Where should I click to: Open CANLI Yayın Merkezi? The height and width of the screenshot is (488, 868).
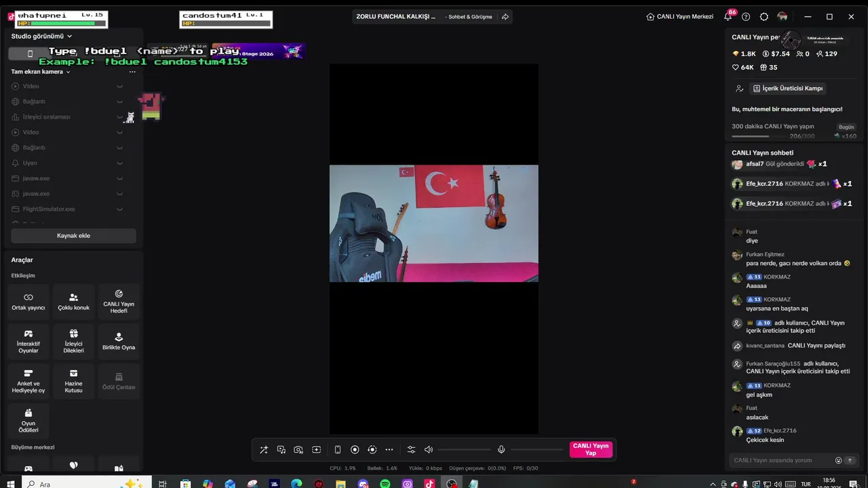[x=679, y=17]
